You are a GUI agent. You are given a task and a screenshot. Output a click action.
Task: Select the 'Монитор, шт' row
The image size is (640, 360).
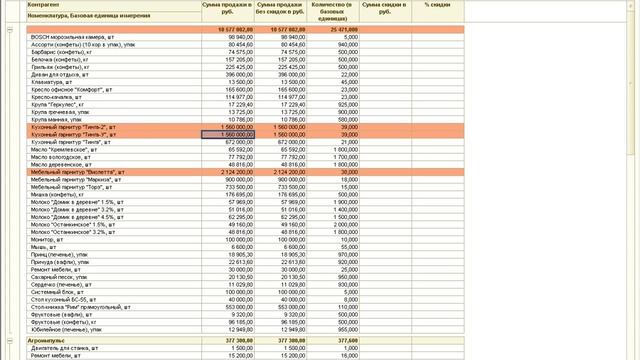click(x=245, y=240)
